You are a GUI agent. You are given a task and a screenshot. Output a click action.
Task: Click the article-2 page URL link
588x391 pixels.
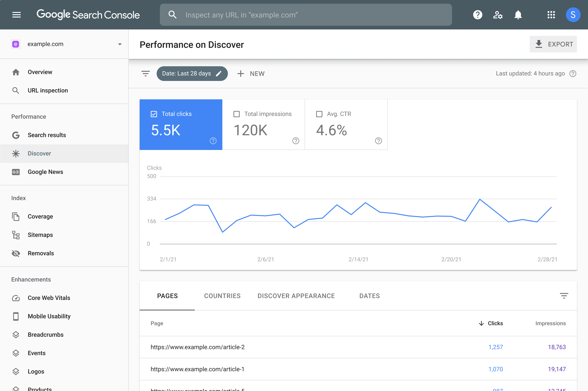(x=198, y=347)
